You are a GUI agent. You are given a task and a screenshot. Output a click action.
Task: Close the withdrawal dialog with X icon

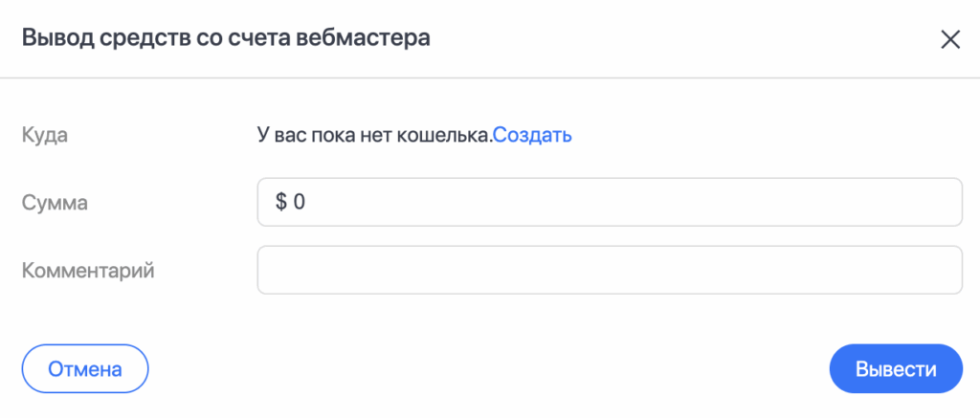[x=949, y=39]
